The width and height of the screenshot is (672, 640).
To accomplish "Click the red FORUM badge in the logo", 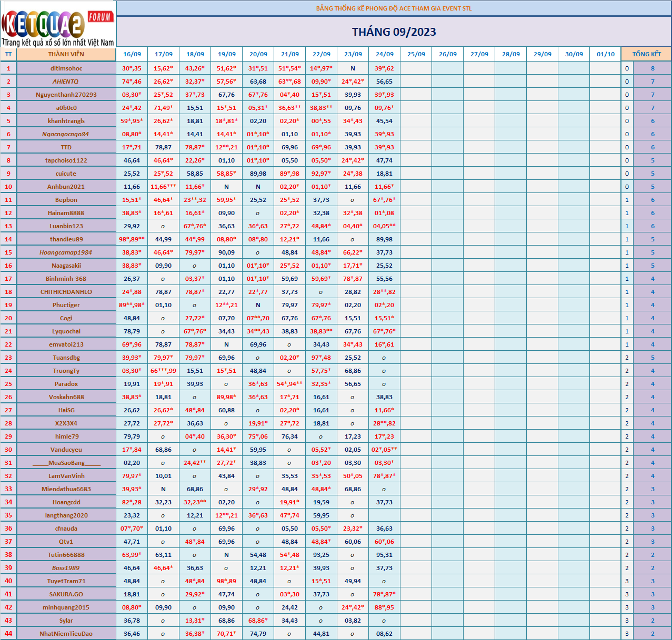I will [100, 17].
